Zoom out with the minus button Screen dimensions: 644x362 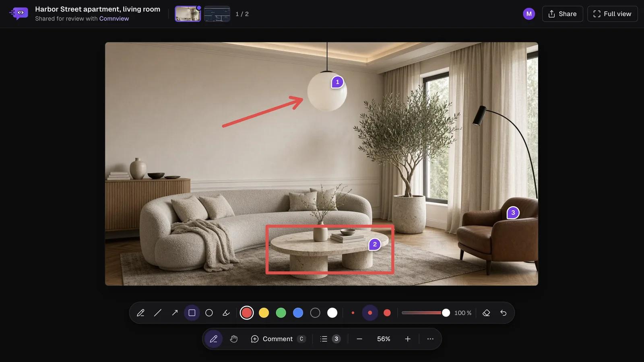pos(359,339)
